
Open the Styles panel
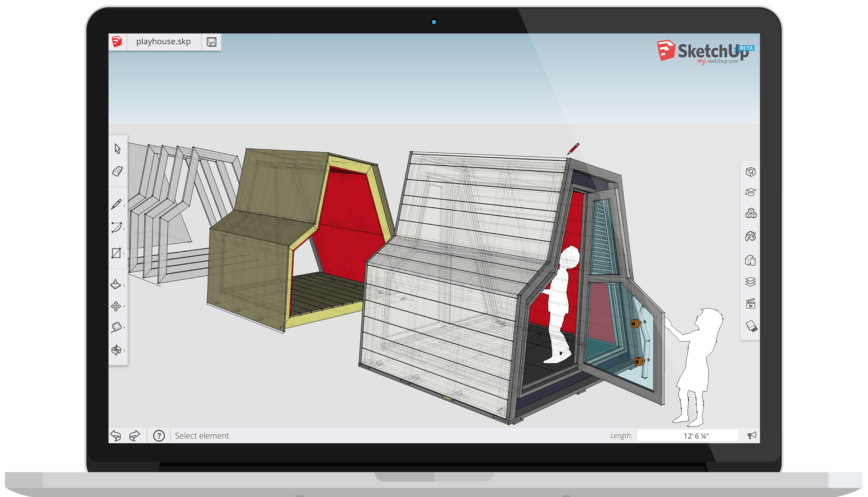(750, 260)
